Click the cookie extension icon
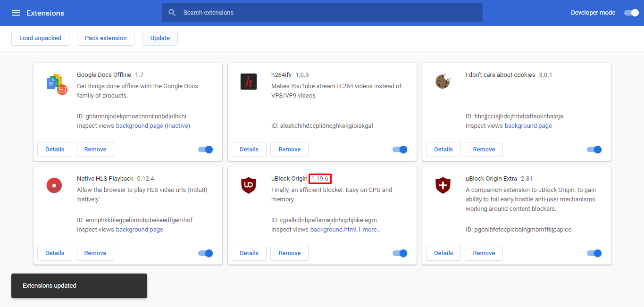This screenshot has width=644, height=307. coord(443,82)
